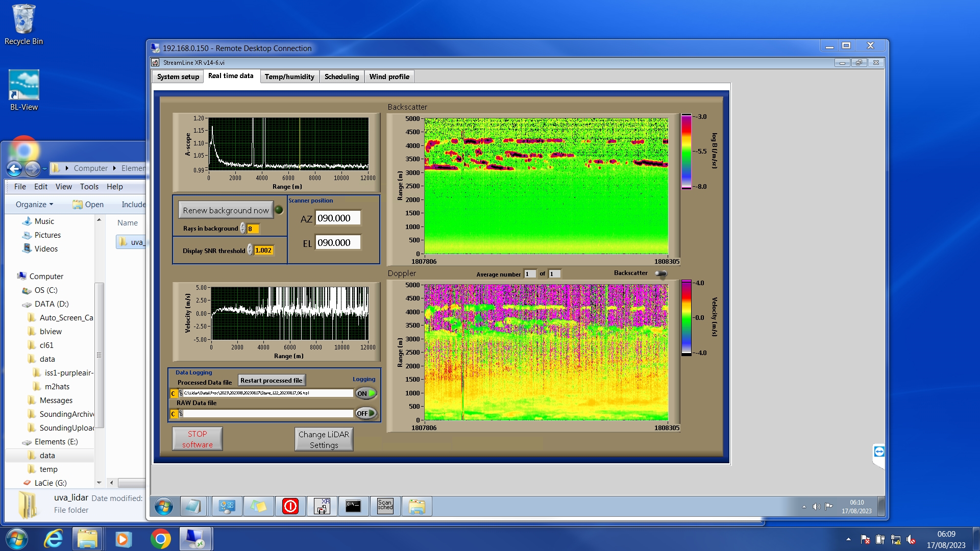The width and height of the screenshot is (980, 551).
Task: Open the Scheduling tab
Action: pyautogui.click(x=341, y=77)
